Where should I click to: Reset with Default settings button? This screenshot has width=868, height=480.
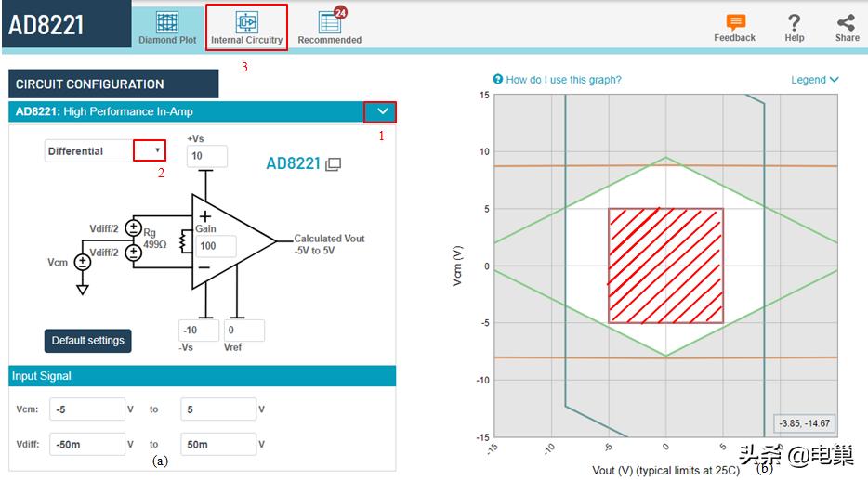click(x=88, y=341)
